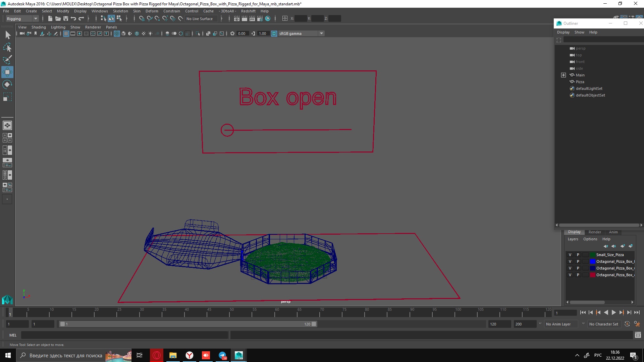Toggle color management ON button

point(274,34)
